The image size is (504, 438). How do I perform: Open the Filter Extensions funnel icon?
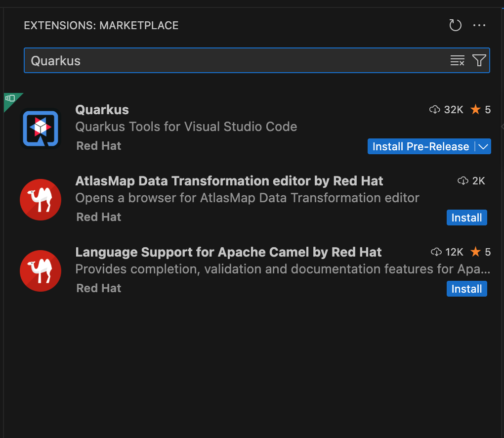pyautogui.click(x=479, y=61)
